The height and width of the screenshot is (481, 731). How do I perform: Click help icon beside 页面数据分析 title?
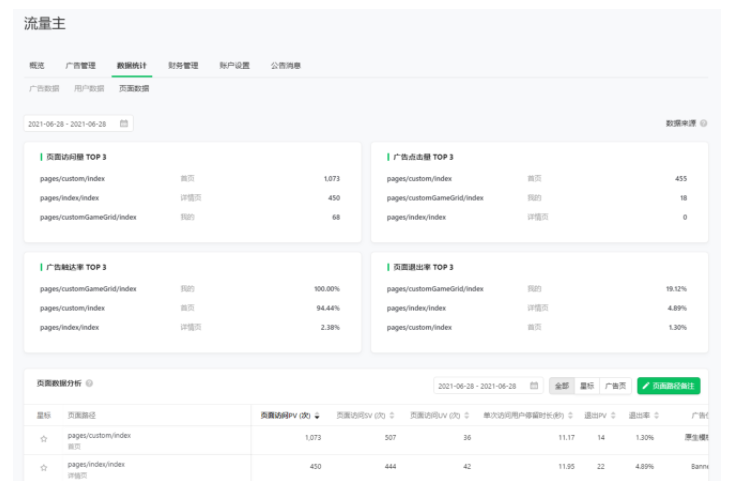tap(90, 384)
